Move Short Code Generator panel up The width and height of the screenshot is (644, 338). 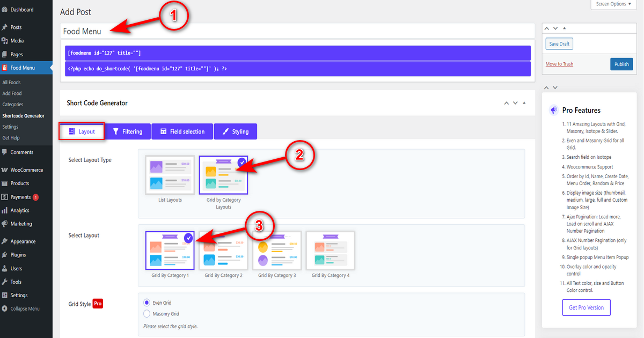point(506,103)
